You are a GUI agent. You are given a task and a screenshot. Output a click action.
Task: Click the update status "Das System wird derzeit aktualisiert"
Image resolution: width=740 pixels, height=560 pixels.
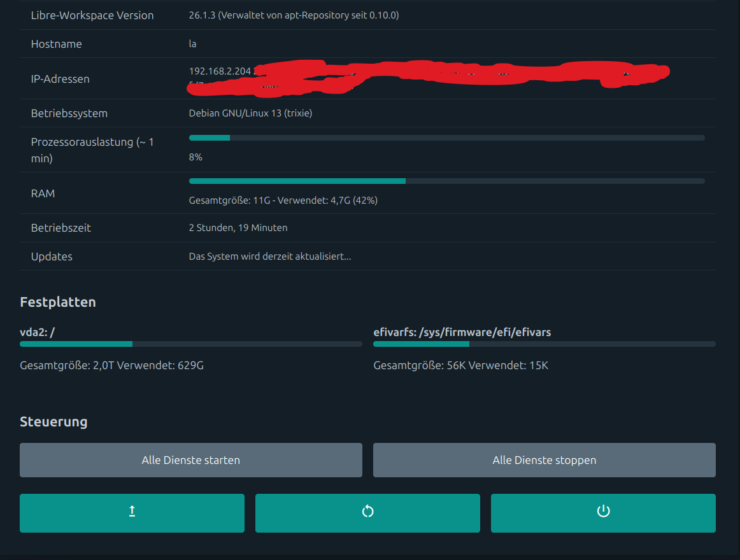coord(270,256)
